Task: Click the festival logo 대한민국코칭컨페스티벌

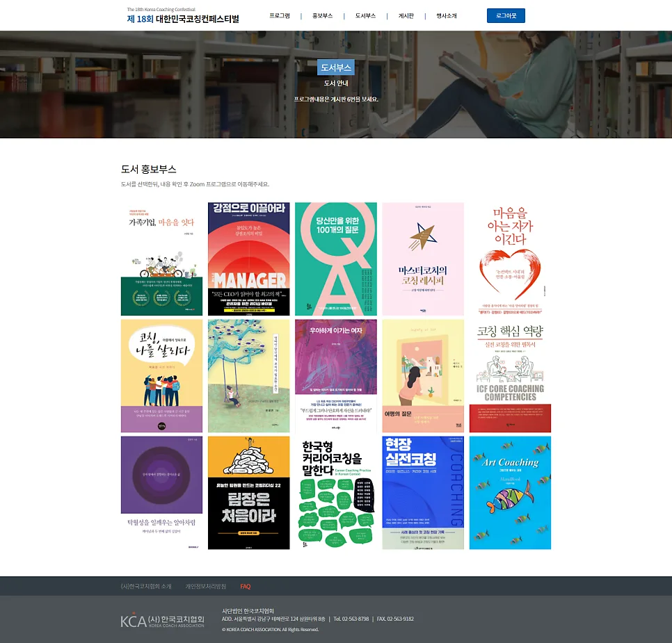Action: pyautogui.click(x=183, y=16)
